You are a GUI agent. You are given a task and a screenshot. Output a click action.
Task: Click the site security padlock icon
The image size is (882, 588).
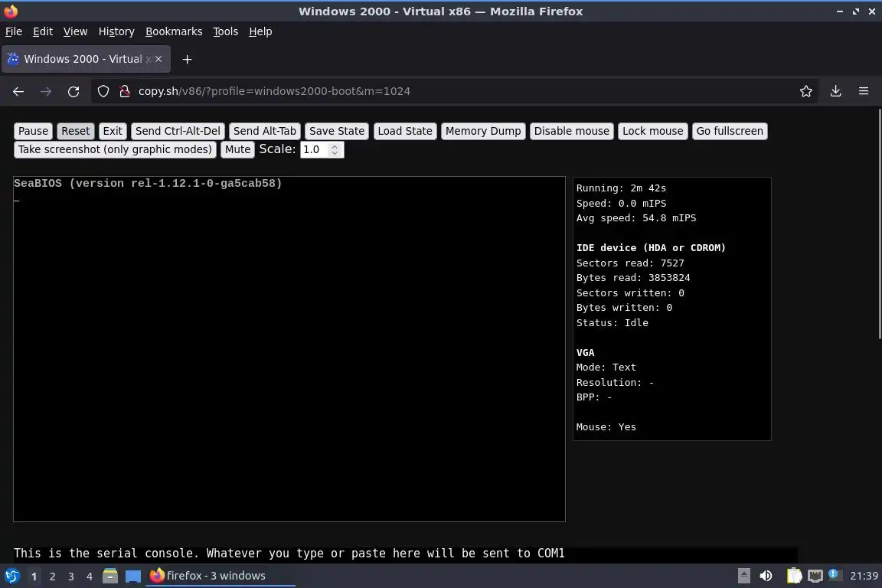click(125, 91)
